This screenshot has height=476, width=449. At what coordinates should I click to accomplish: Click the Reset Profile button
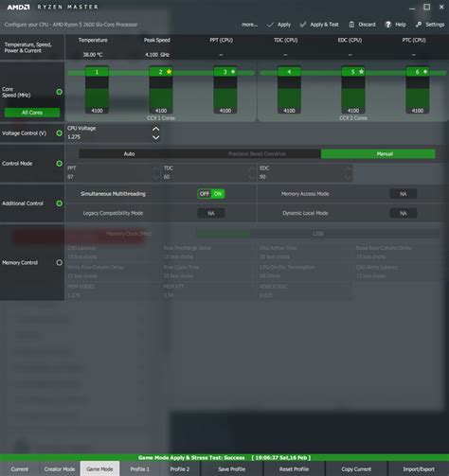click(x=294, y=469)
